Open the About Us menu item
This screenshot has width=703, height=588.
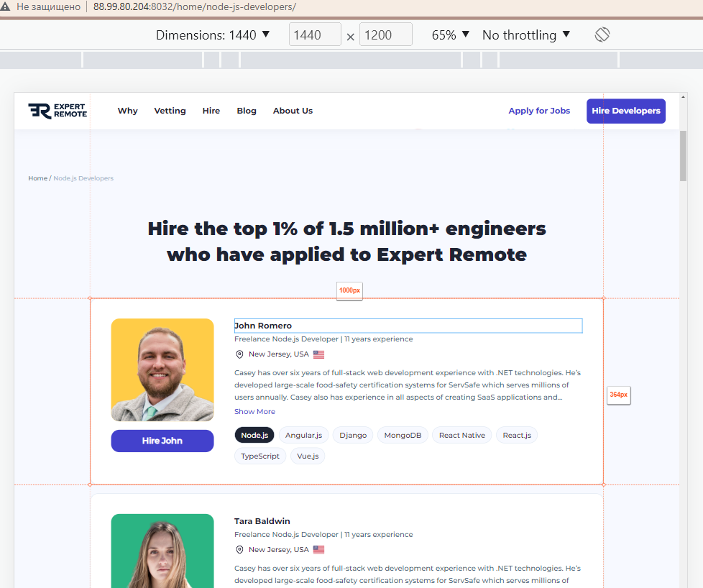click(293, 111)
